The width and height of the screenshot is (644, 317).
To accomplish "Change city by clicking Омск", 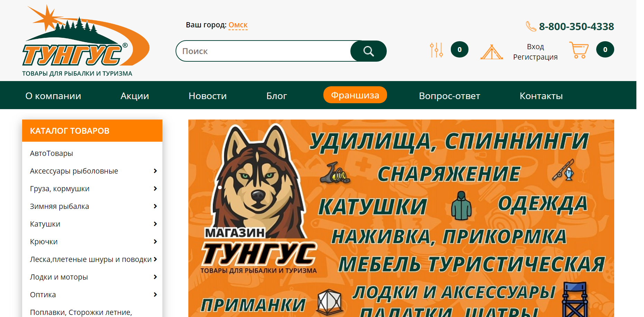I will click(238, 25).
